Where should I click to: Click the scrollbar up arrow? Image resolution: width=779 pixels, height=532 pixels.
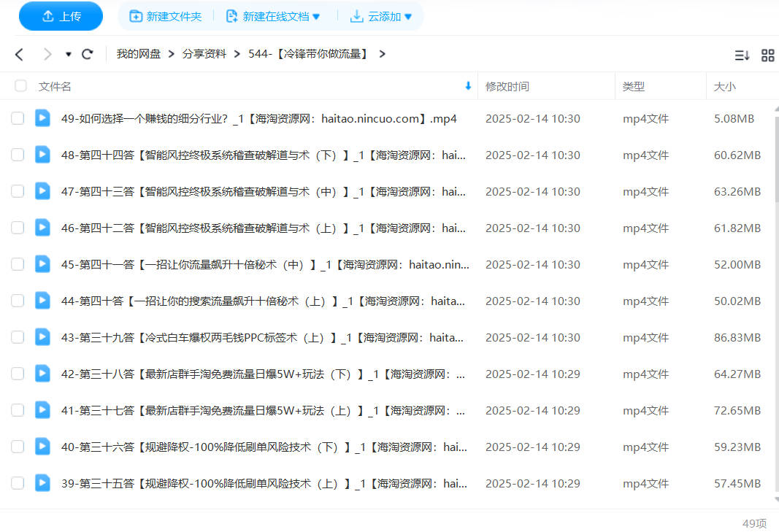click(777, 109)
